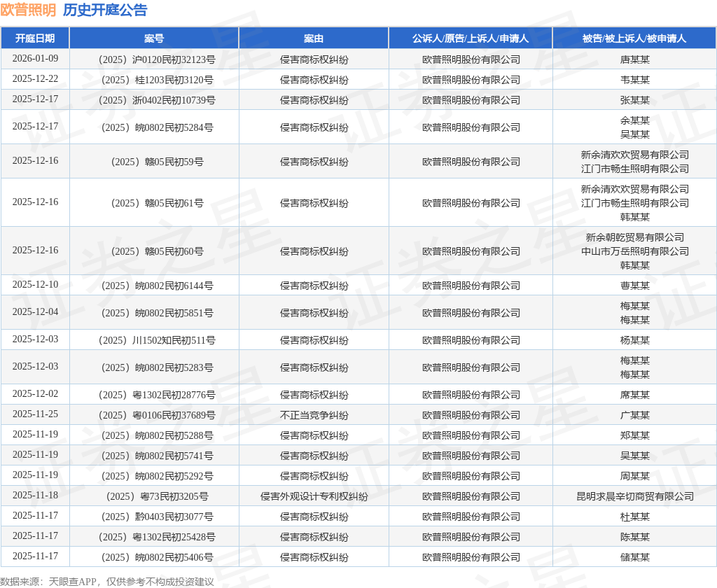The width and height of the screenshot is (717, 588).
Task: Click defendant 唐某某
Action: pyautogui.click(x=634, y=59)
